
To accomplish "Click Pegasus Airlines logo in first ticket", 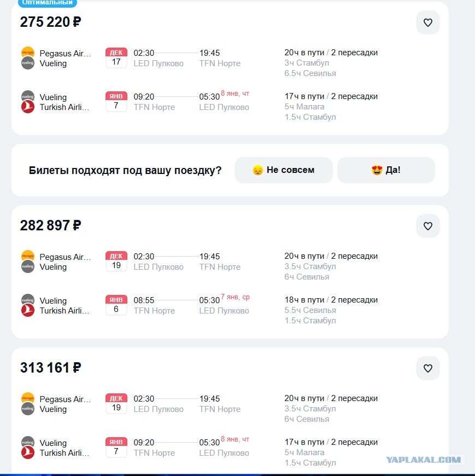I will (x=27, y=53).
